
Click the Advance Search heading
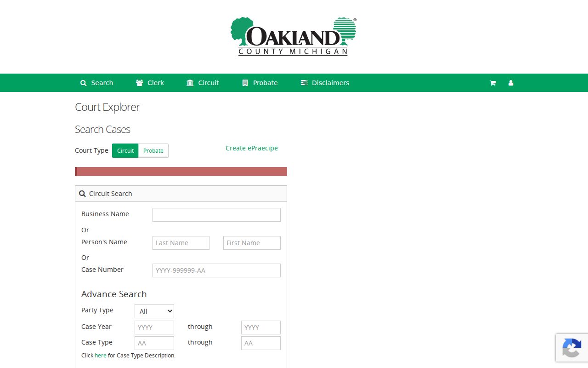click(x=114, y=294)
